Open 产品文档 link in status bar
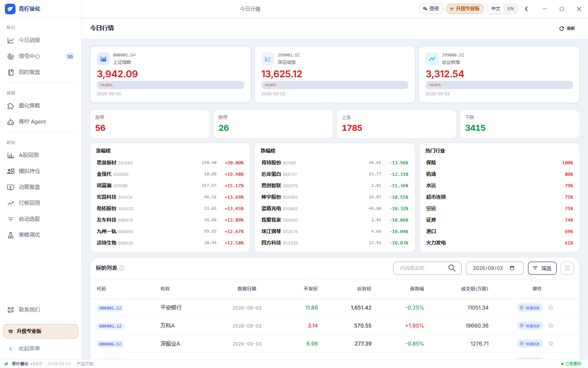588x368 pixels. [x=85, y=364]
